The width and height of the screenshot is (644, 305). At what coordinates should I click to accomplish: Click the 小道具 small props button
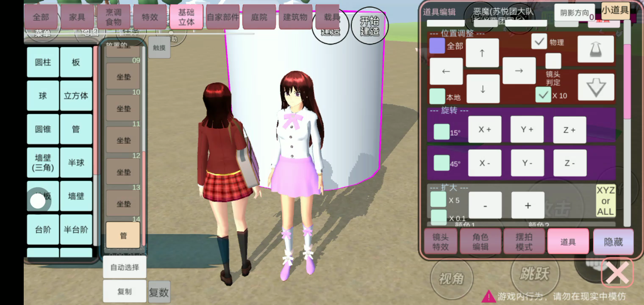(615, 10)
